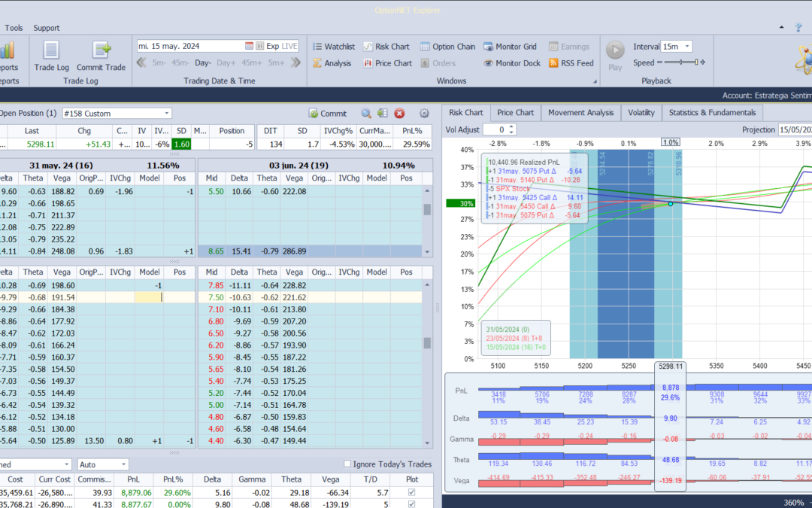Open the Watchlist window
Viewport: 812px width, 508px height.
pos(333,47)
